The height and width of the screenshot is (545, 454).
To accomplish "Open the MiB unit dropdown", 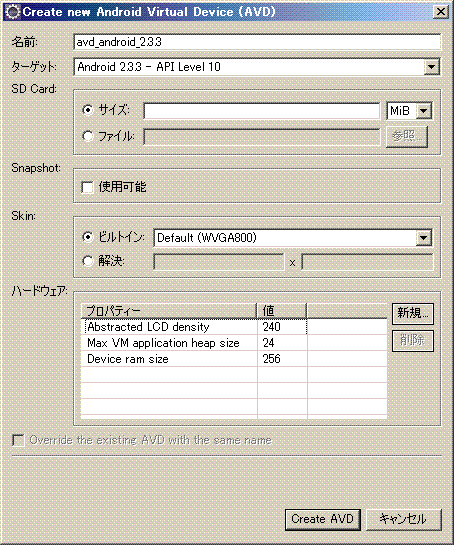I will point(410,111).
